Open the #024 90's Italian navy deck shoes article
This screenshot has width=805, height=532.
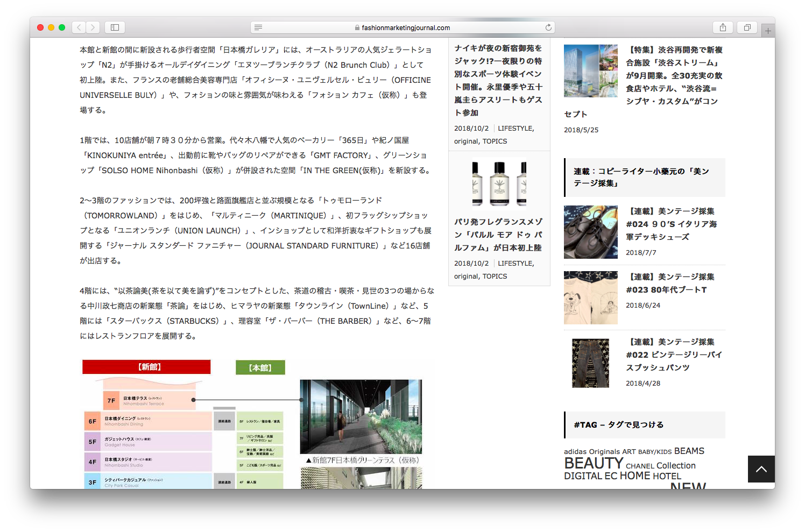coord(672,224)
